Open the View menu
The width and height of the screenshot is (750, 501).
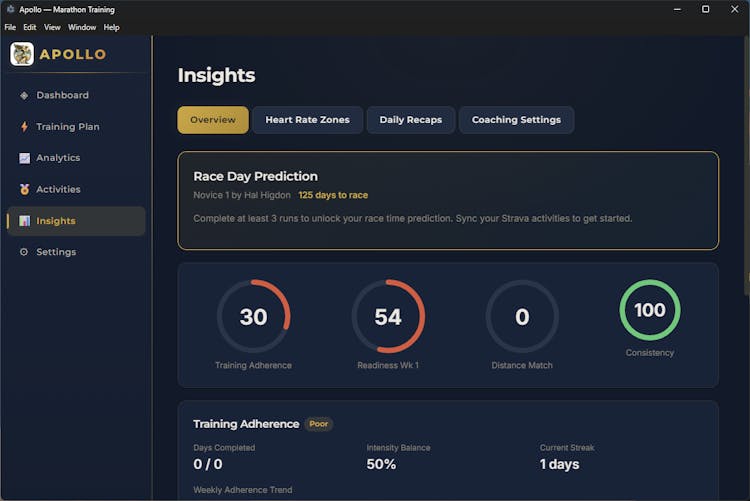coord(52,27)
